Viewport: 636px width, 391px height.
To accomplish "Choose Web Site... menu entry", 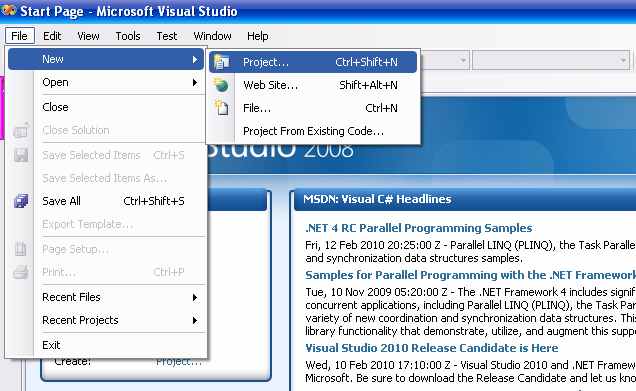I will point(313,85).
